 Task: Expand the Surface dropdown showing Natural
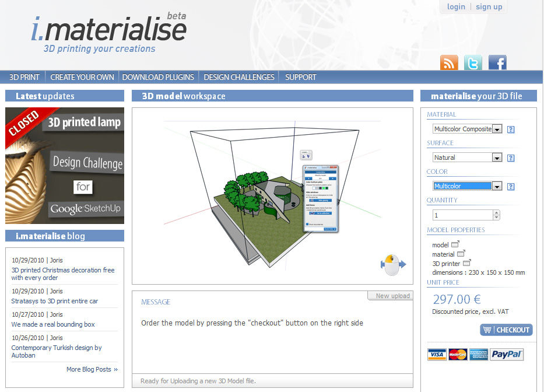[x=497, y=157]
